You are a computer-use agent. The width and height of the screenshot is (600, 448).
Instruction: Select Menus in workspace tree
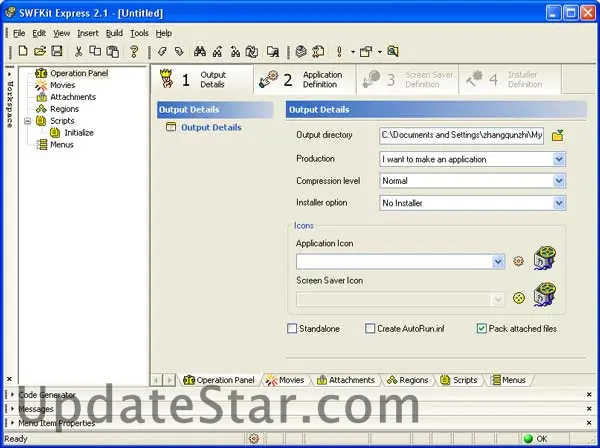pyautogui.click(x=62, y=144)
